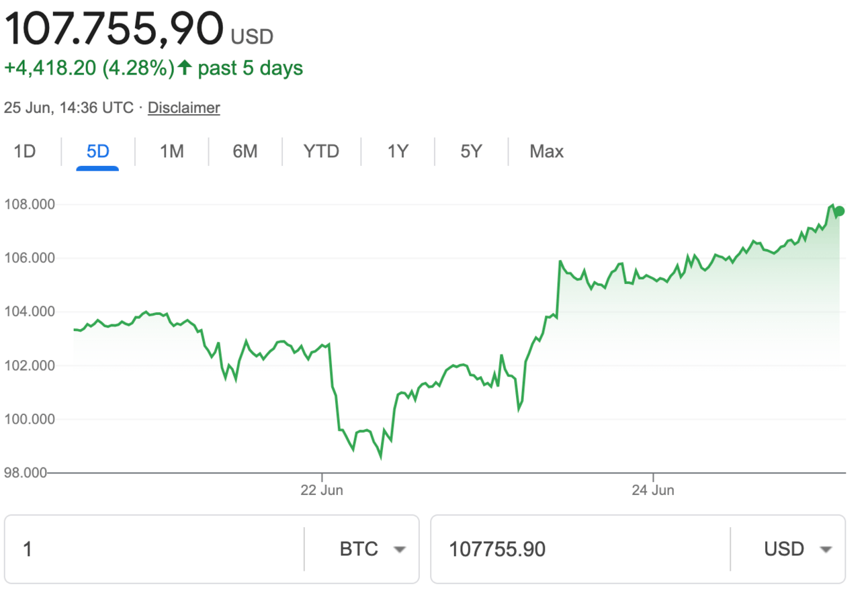Expand the BTC currency dropdown arrow
Screen dimensions: 868x595
coord(400,549)
